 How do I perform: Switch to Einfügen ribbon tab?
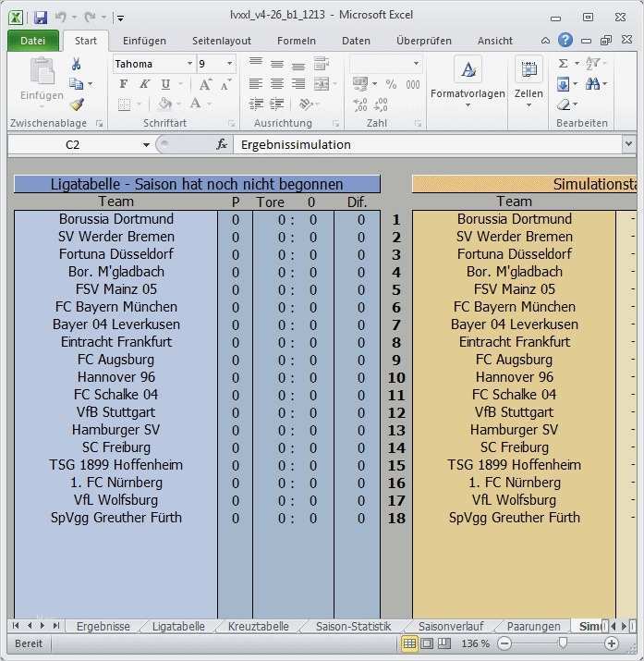(x=144, y=41)
